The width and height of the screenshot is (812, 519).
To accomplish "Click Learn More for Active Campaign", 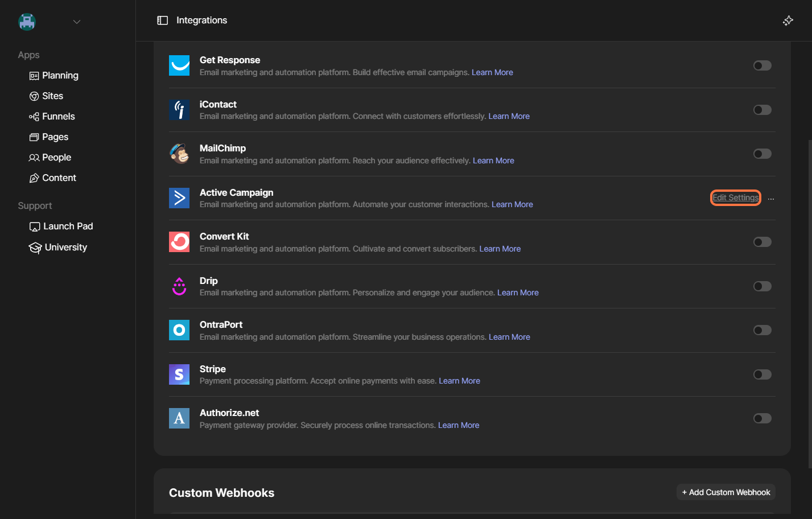I will 512,204.
